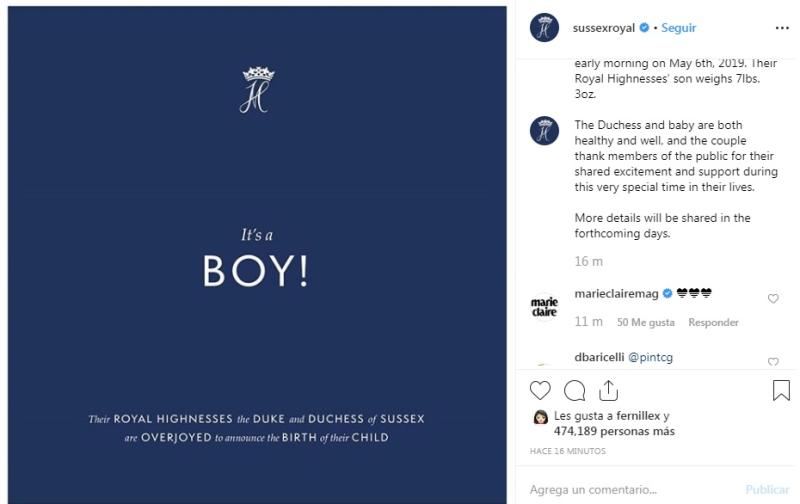Like marieclairemag's comment with its small heart
The width and height of the screenshot is (800, 504).
pos(773,299)
